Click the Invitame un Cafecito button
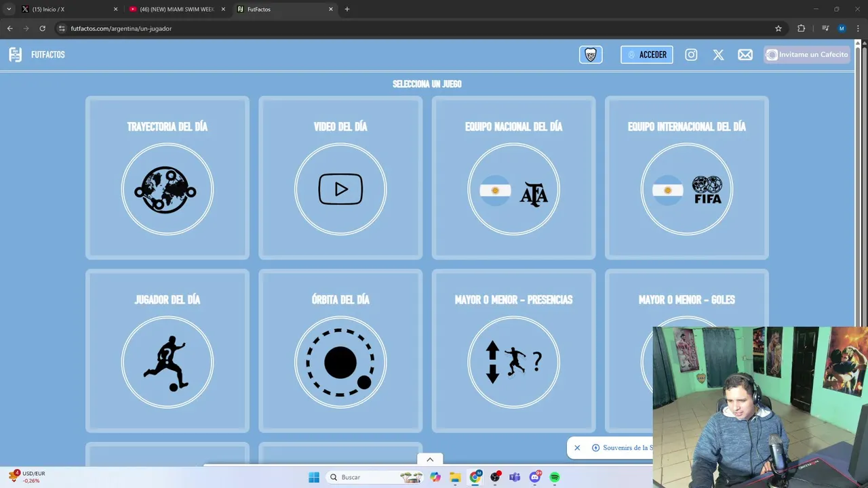The width and height of the screenshot is (868, 488). coord(807,55)
